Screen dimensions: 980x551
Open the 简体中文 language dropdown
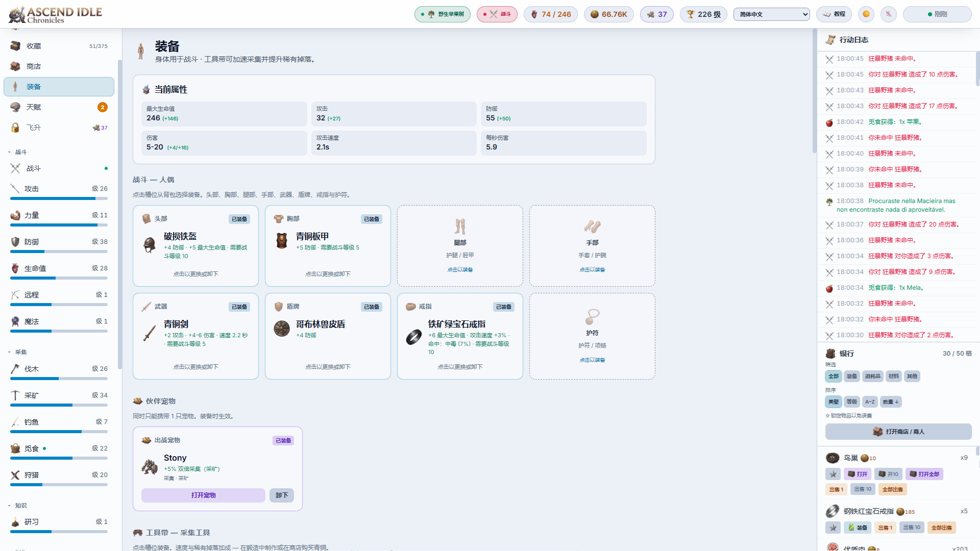pos(771,14)
